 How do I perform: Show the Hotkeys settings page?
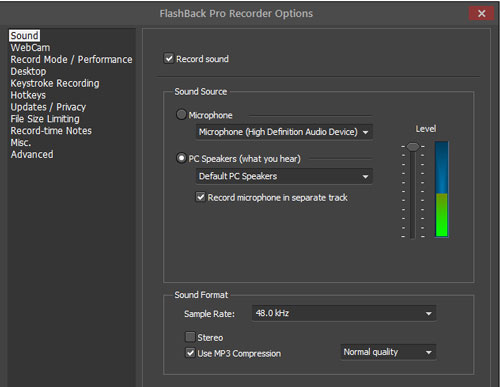click(x=28, y=95)
